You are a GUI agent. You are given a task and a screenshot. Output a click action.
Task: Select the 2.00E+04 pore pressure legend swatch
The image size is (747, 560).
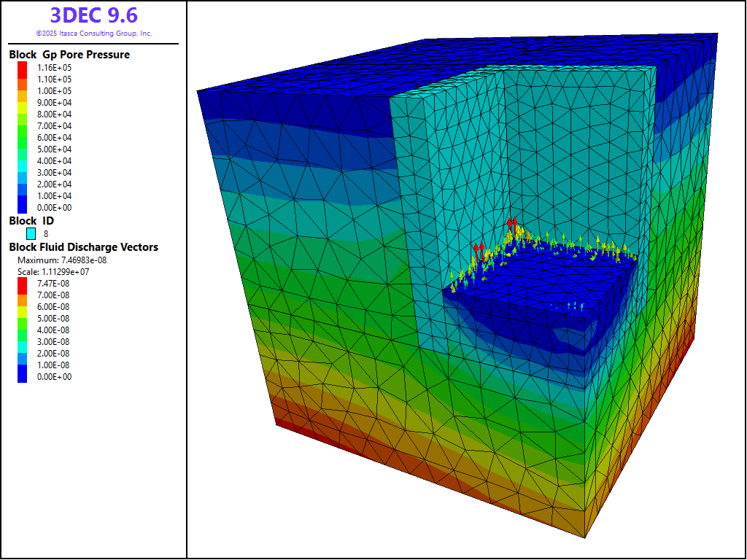tap(23, 184)
